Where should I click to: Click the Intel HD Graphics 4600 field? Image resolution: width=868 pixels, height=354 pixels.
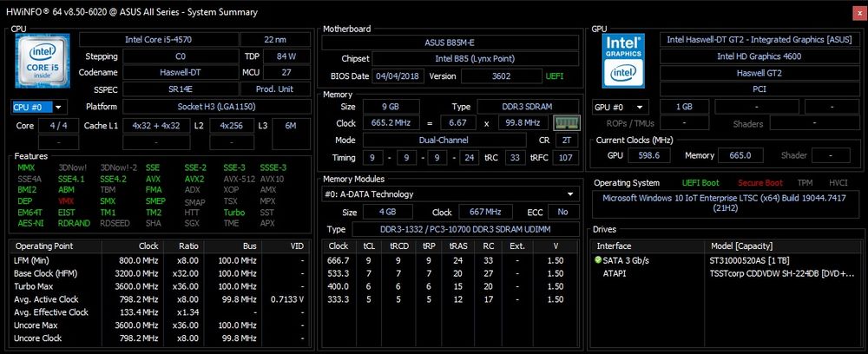pyautogui.click(x=759, y=56)
